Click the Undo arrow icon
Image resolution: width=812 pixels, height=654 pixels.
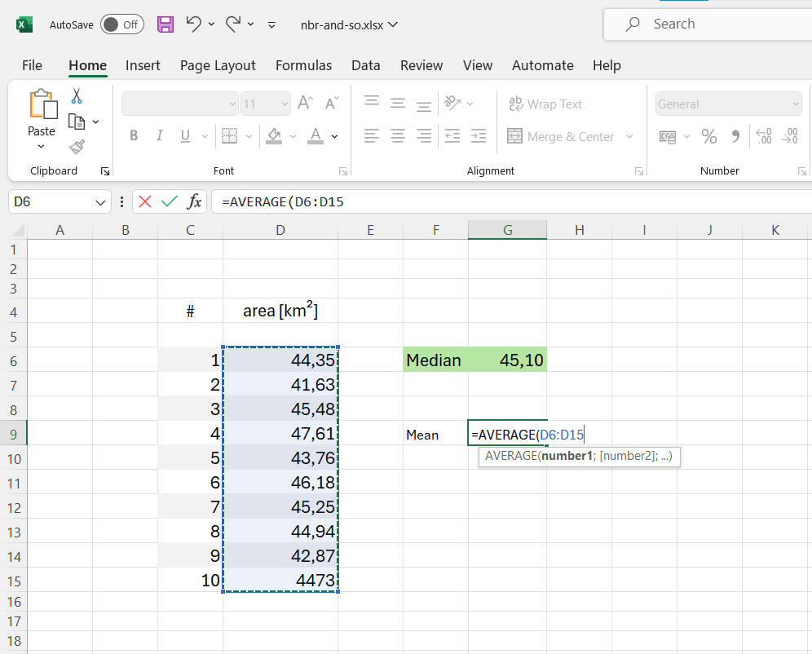193,24
